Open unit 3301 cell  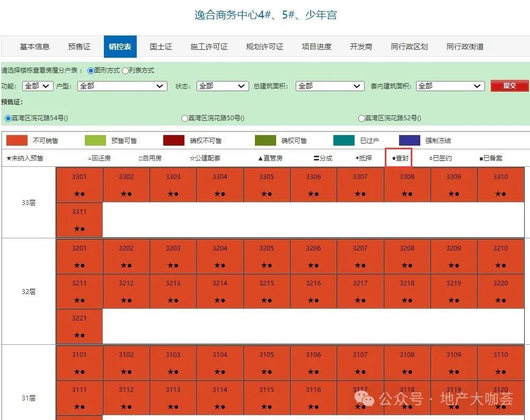tap(79, 185)
